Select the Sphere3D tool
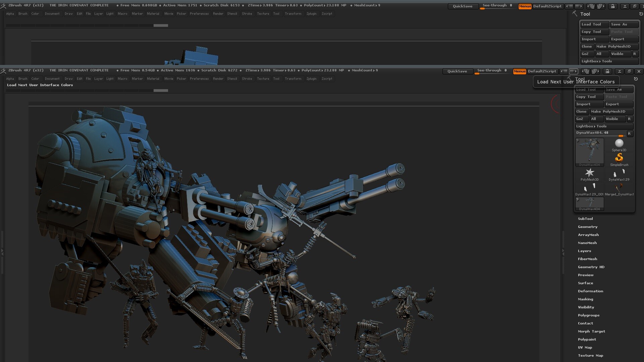 coord(619,145)
